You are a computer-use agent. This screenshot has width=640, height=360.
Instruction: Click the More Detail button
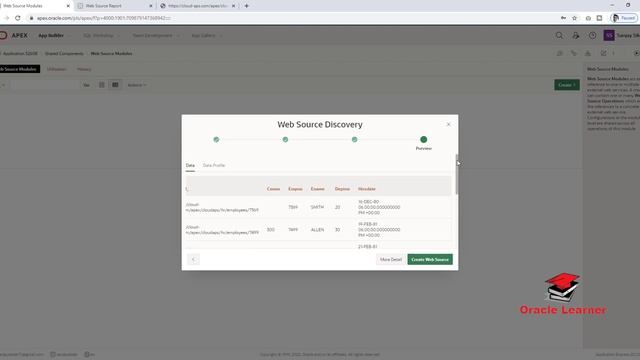tap(391, 260)
